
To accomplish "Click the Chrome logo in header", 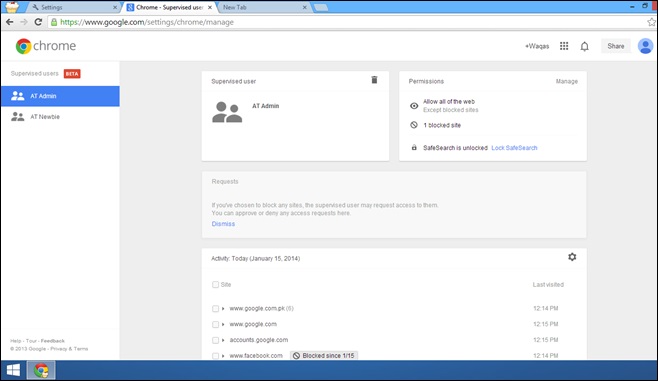I will tap(46, 46).
